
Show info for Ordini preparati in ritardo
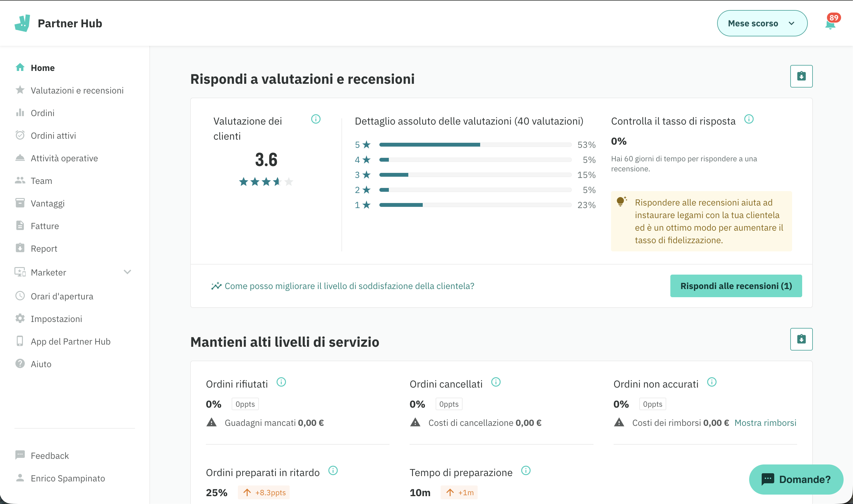point(333,471)
